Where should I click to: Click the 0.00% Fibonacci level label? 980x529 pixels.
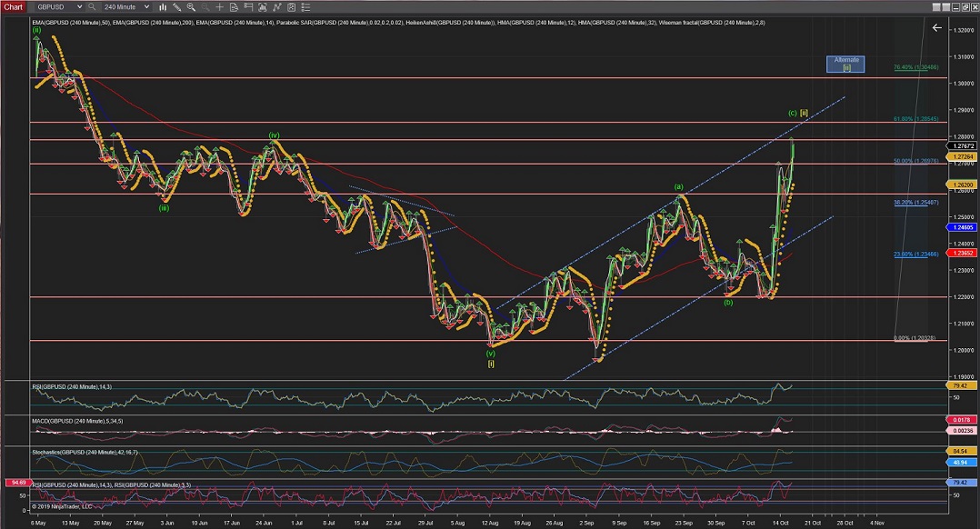pos(915,338)
